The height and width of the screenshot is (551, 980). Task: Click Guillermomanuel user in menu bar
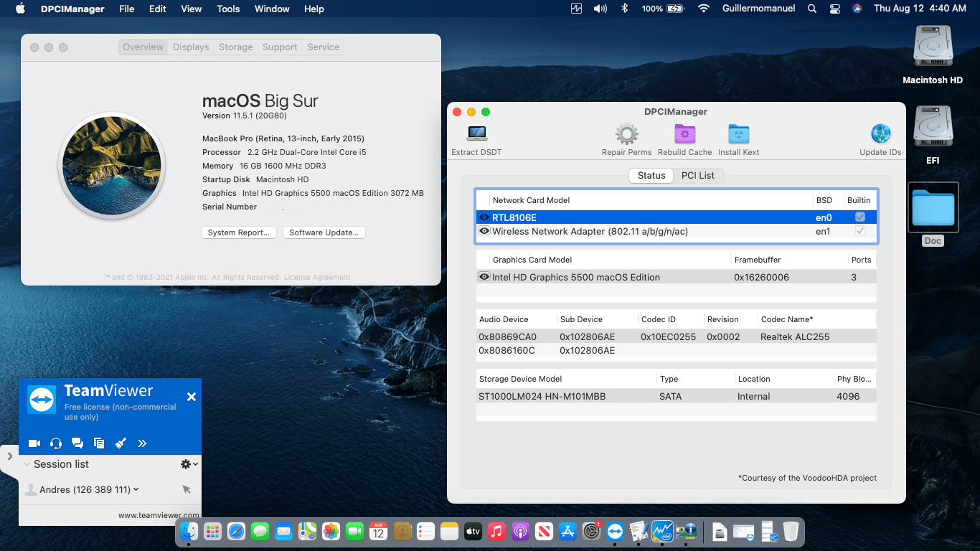758,9
